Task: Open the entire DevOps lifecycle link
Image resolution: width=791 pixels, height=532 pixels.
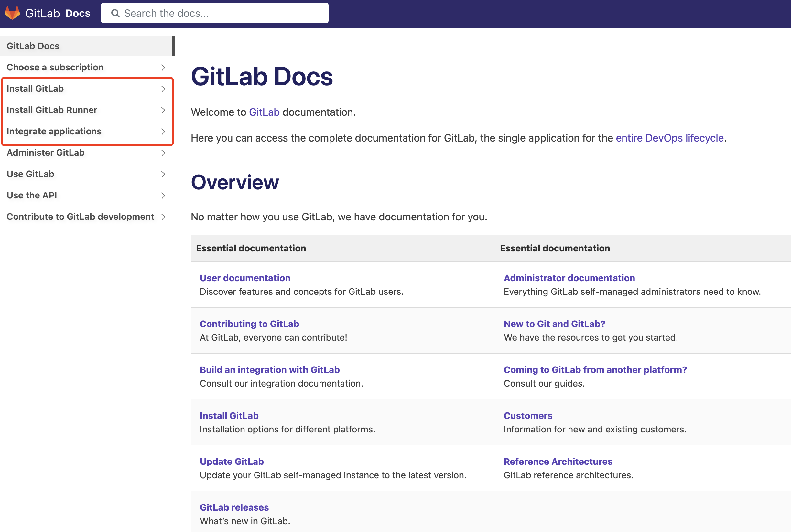Action: click(669, 138)
